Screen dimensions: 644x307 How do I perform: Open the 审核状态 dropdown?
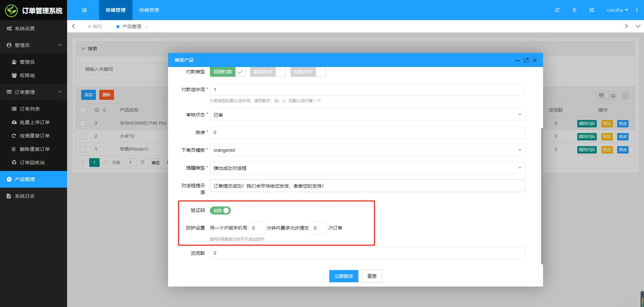520,115
